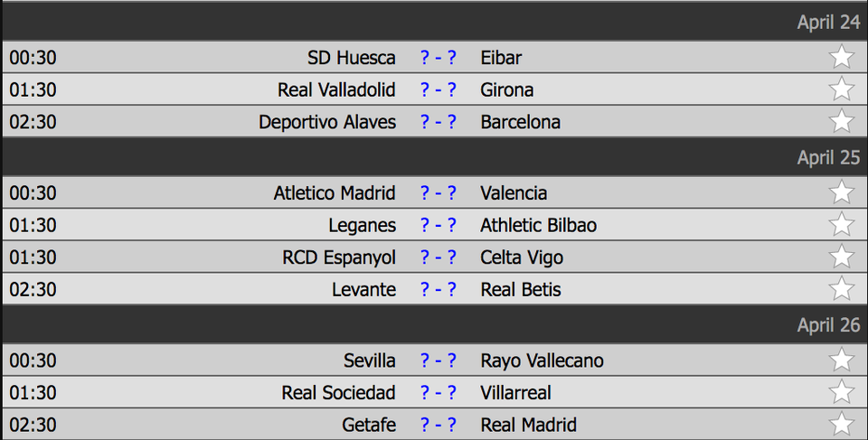Star the SD Huesca vs Eibar match
This screenshot has width=868, height=440.
(841, 57)
